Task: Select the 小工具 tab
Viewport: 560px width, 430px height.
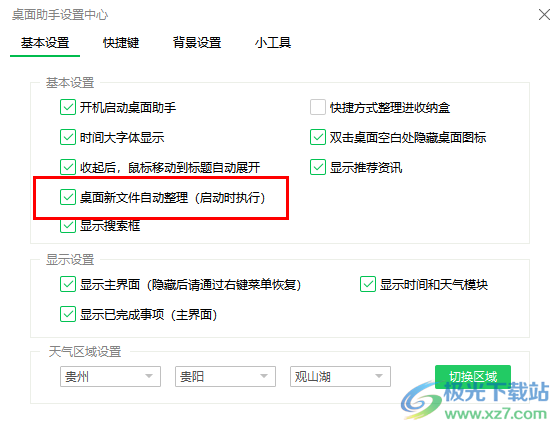Action: (x=273, y=43)
